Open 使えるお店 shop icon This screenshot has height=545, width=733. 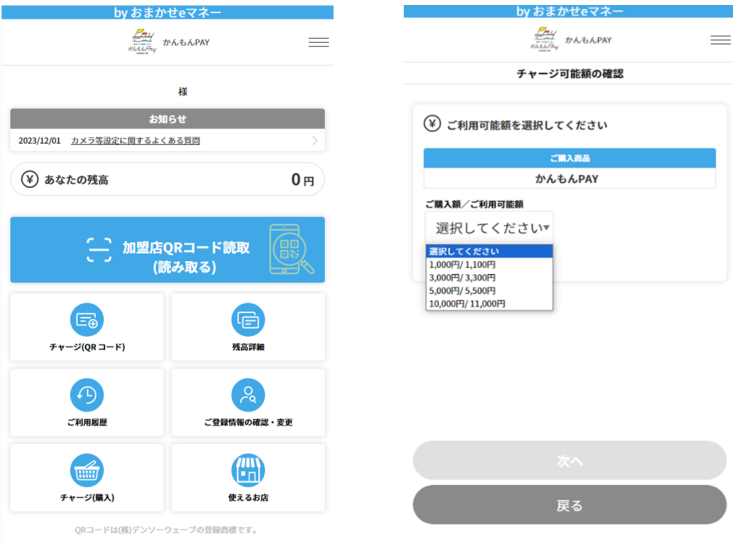tap(248, 470)
